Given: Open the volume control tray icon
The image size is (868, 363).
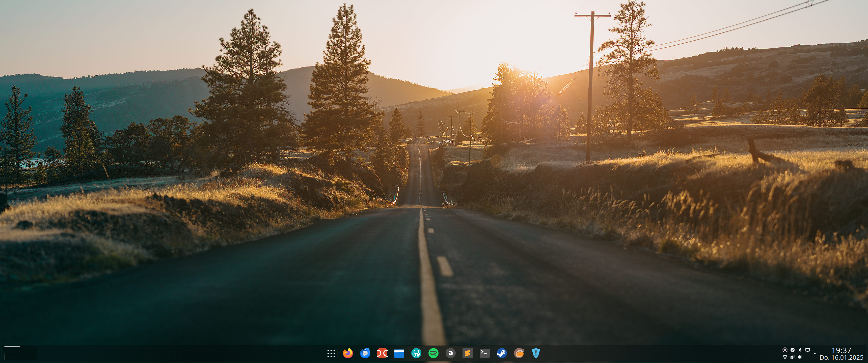Looking at the screenshot, I should pyautogui.click(x=800, y=357).
